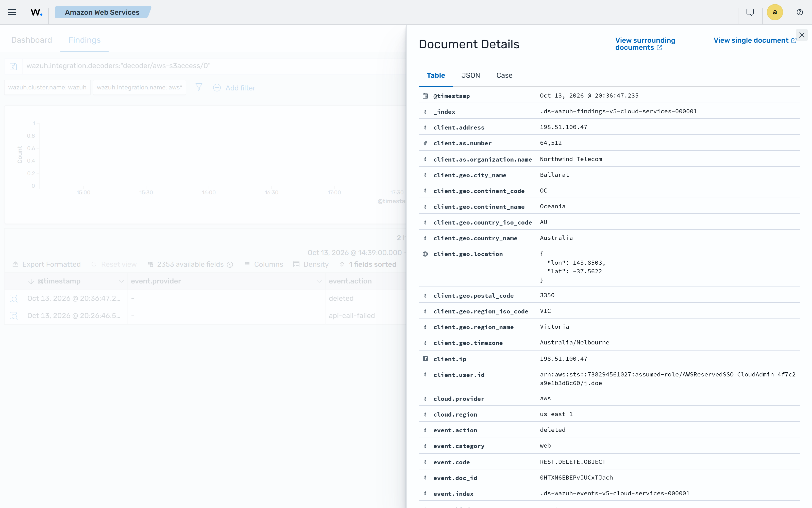812x508 pixels.
Task: Inspect document row 20:36:47 icon
Action: [x=13, y=298]
